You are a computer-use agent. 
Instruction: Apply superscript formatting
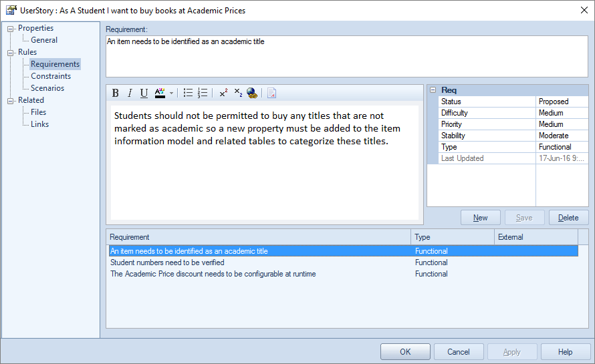click(x=223, y=94)
